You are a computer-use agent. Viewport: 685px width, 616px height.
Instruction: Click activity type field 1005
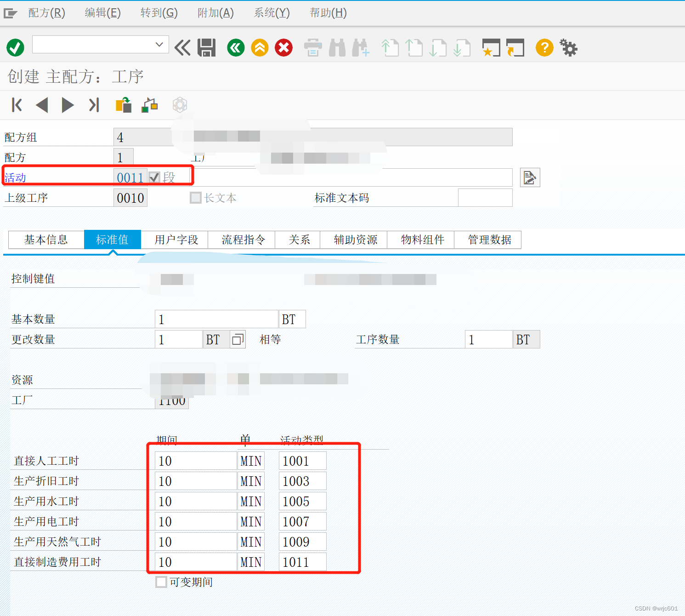pos(303,501)
